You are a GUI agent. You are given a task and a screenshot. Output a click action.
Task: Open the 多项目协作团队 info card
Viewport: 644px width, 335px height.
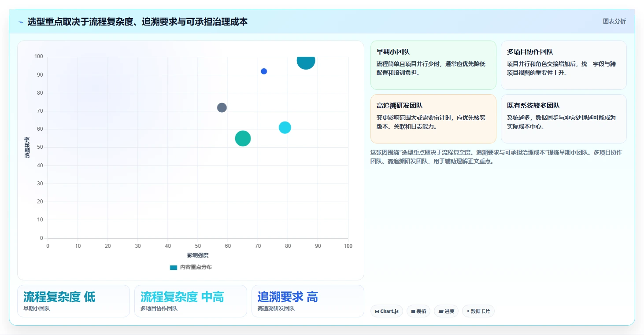[x=564, y=65]
